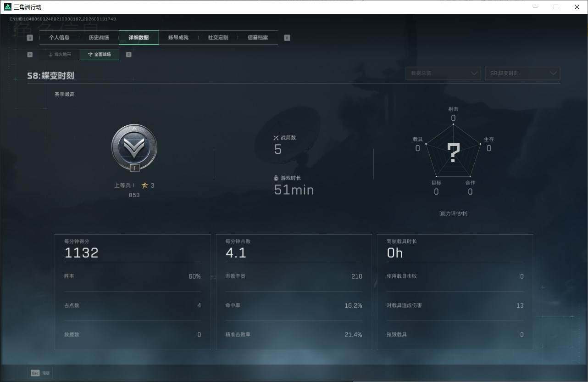Click the 每分钟得分 value 1132

(81, 253)
